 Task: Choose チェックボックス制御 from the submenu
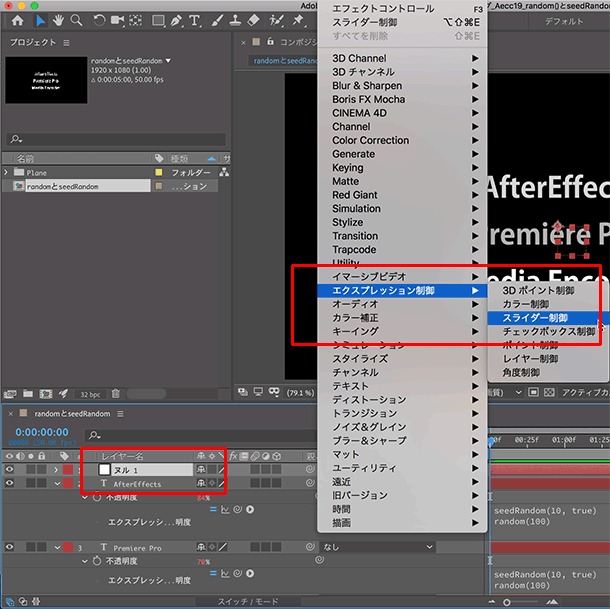coord(548,331)
